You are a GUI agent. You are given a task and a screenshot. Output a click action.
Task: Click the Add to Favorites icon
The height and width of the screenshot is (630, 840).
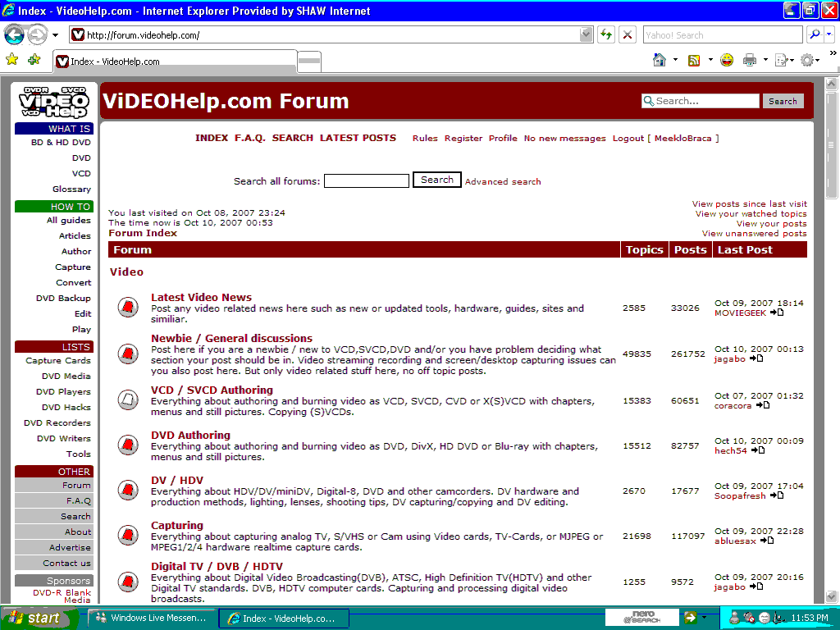[34, 59]
